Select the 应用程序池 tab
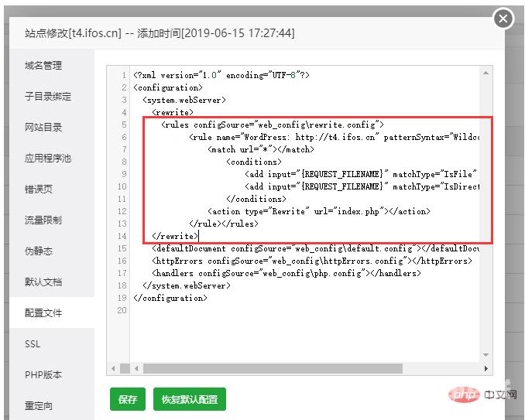525x420 pixels. 48,159
